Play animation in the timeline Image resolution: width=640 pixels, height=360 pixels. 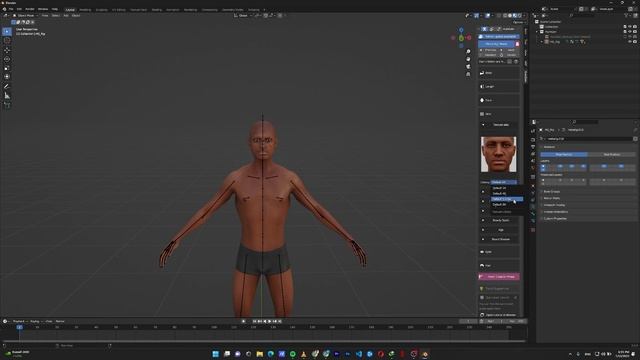[x=270, y=321]
